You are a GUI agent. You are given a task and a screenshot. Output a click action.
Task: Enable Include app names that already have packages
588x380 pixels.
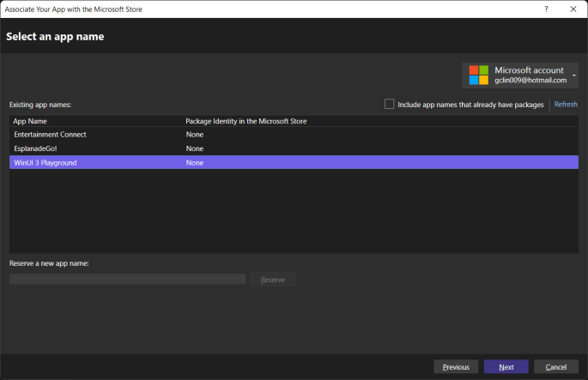(389, 104)
